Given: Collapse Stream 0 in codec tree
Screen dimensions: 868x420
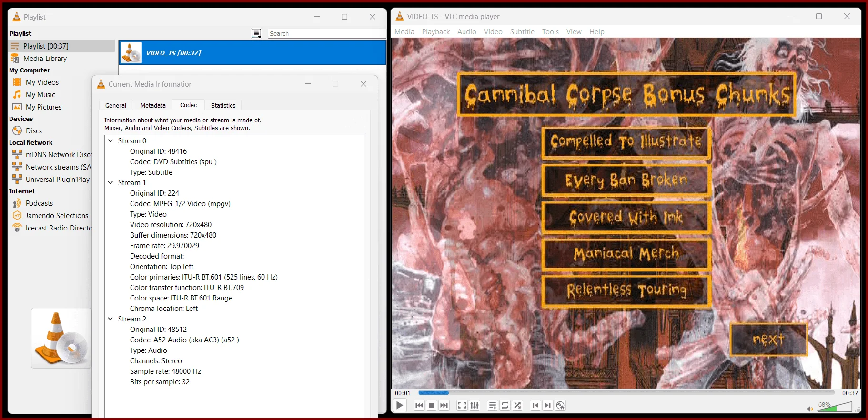Looking at the screenshot, I should click(111, 141).
